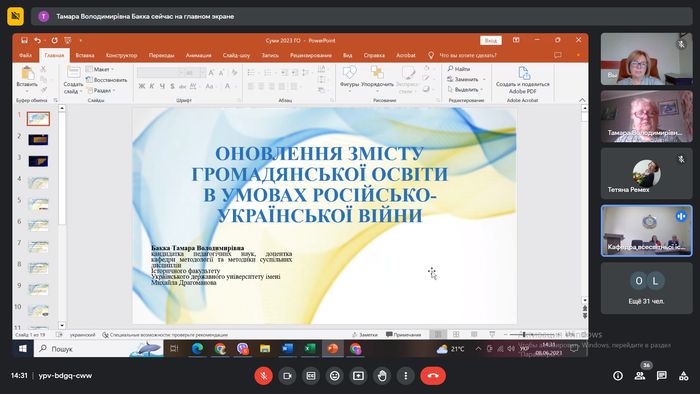Viewport: 700px width, 394px height.
Task: Toggle the camera in Meet controls
Action: point(287,376)
